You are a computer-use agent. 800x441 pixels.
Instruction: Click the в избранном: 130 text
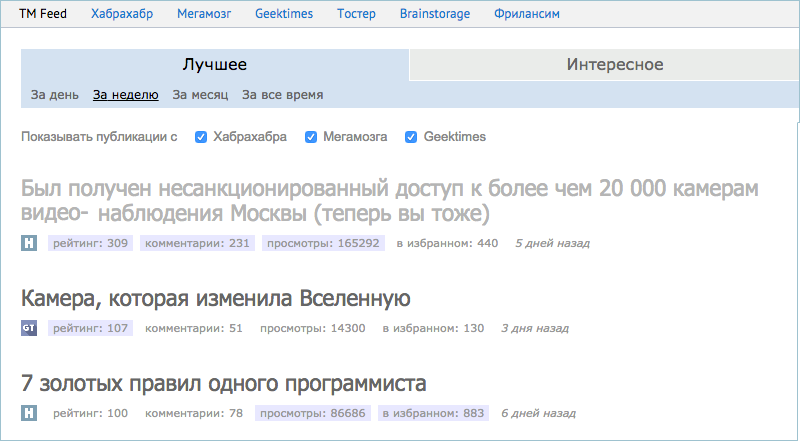coord(433,328)
